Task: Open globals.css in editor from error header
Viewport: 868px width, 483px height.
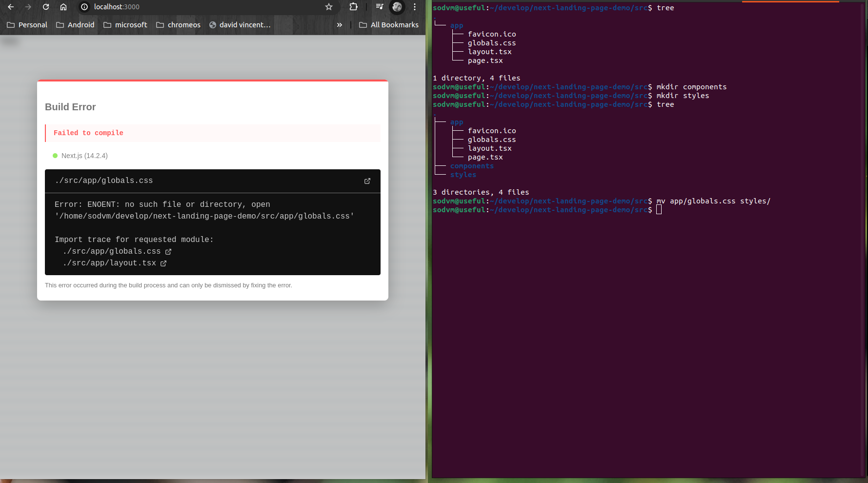Action: pyautogui.click(x=367, y=181)
